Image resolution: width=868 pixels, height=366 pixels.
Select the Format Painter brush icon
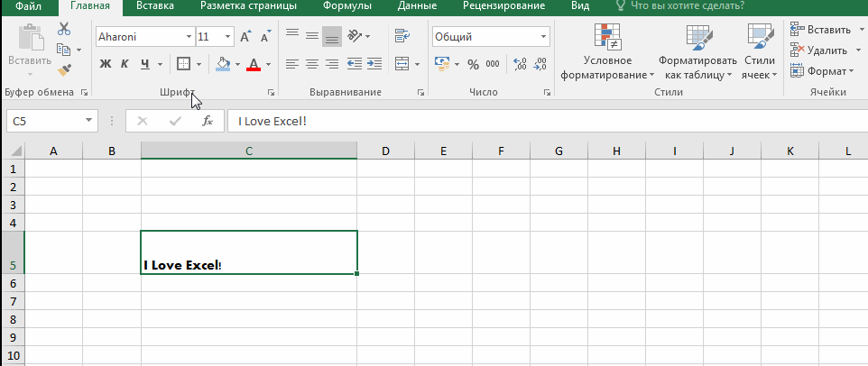point(64,70)
